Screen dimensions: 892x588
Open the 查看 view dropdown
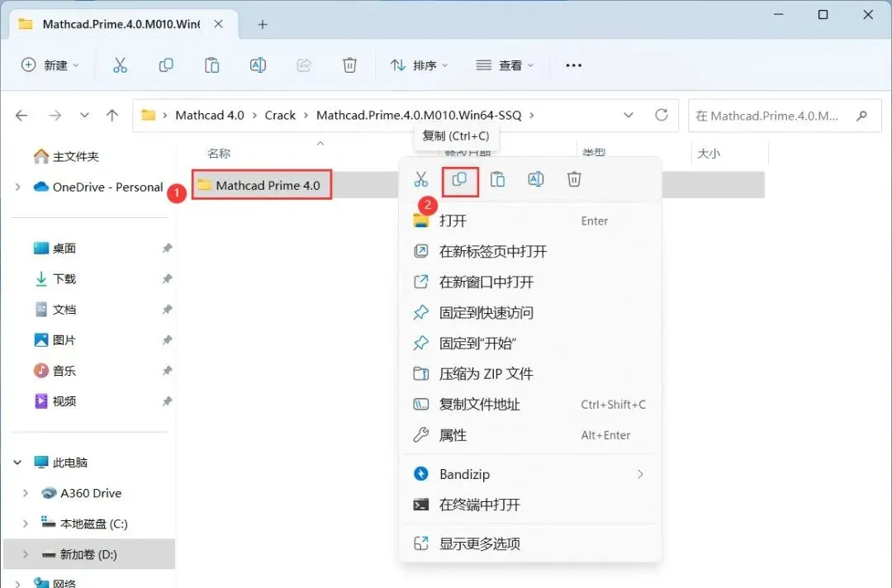coord(505,65)
